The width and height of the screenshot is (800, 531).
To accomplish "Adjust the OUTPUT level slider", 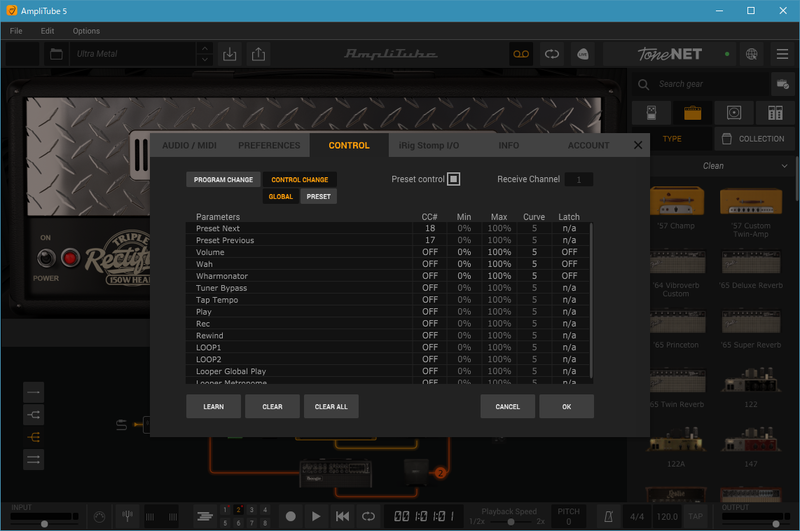I will [776, 523].
